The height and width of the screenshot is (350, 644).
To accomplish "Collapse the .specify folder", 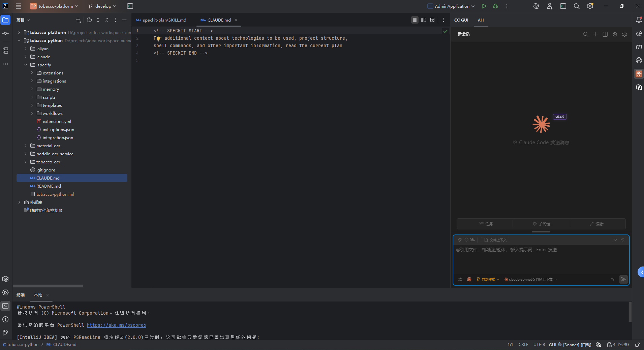I will (x=26, y=65).
